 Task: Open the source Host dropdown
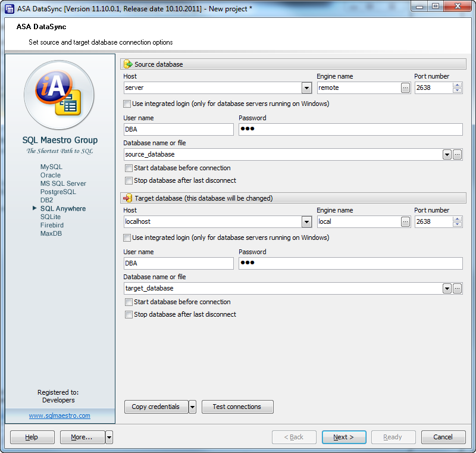(306, 88)
